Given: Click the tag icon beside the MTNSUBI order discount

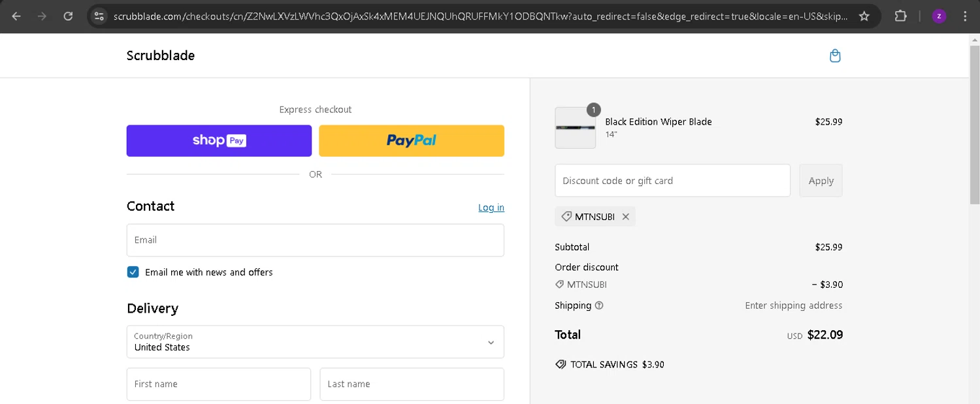Looking at the screenshot, I should tap(559, 285).
